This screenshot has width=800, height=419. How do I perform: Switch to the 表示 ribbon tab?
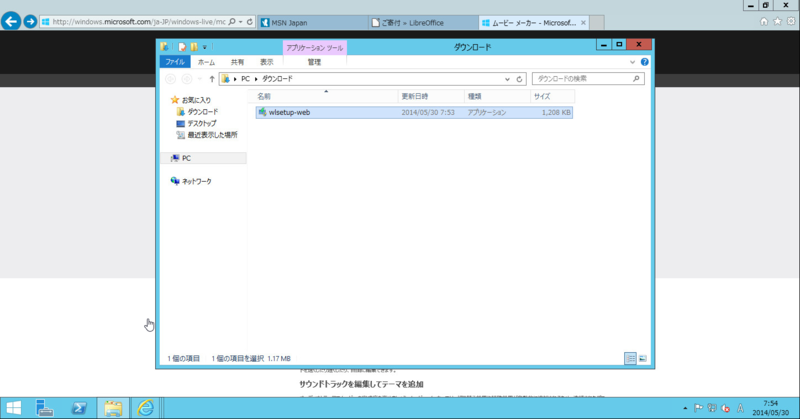(266, 62)
